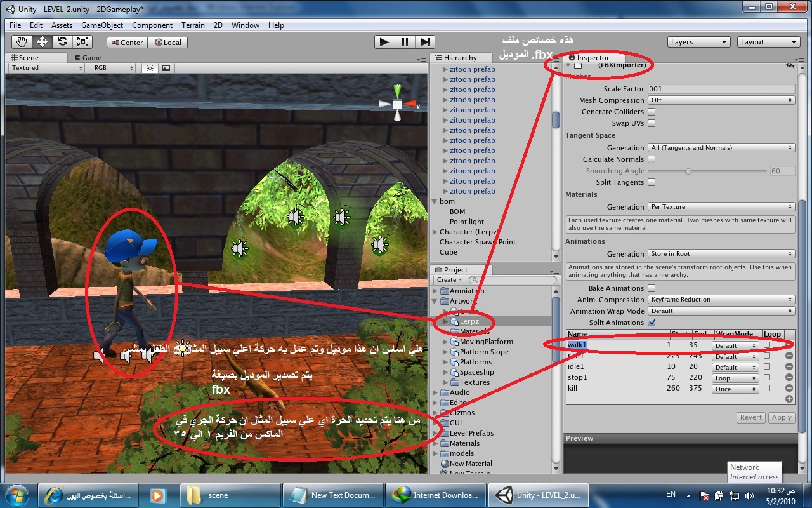This screenshot has width=812, height=508.
Task: Click the Revert button
Action: tap(751, 417)
